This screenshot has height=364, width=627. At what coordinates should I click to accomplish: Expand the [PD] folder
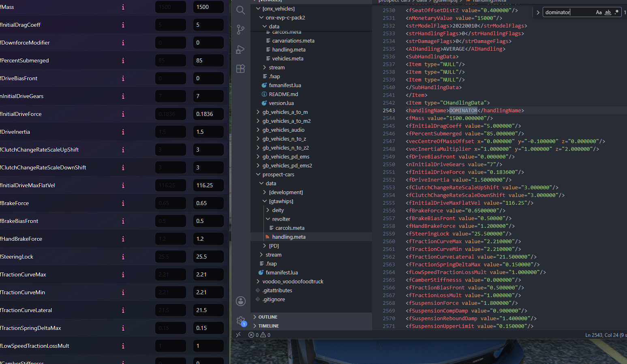[x=265, y=246]
